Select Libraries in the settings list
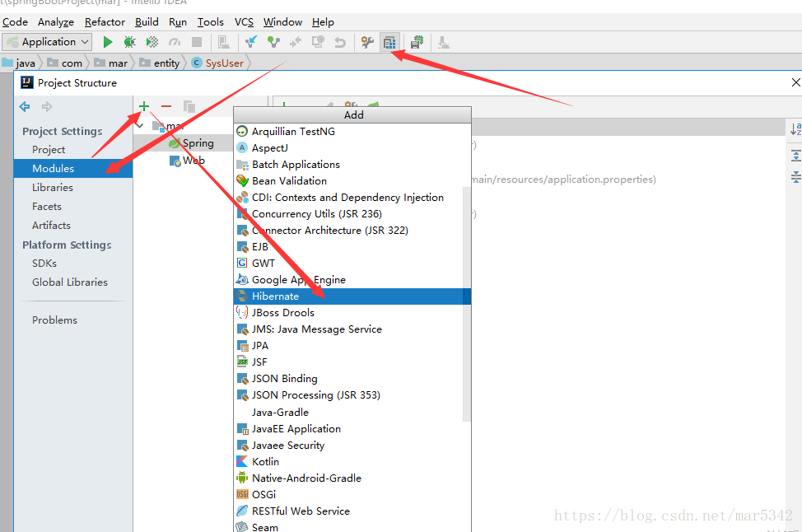The height and width of the screenshot is (532, 802). click(53, 188)
